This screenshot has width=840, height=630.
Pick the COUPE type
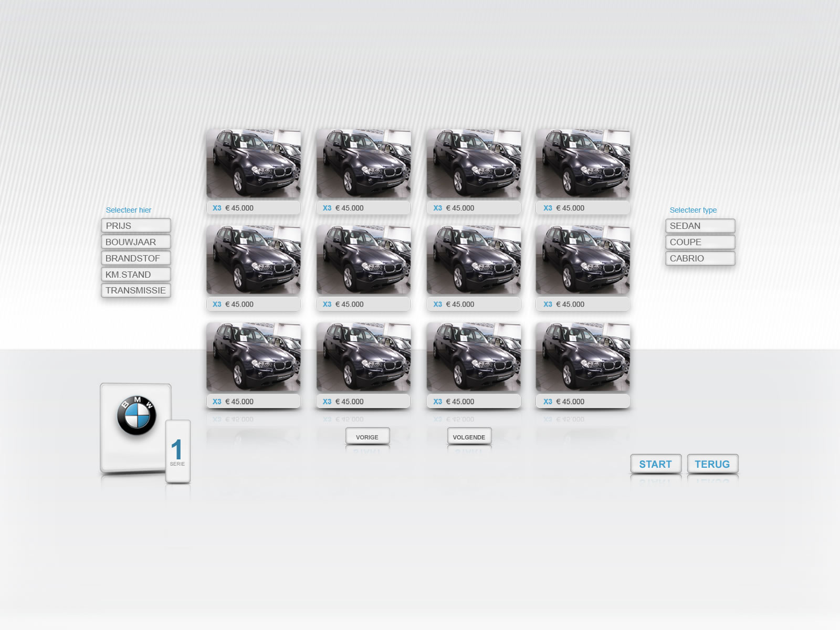(700, 242)
